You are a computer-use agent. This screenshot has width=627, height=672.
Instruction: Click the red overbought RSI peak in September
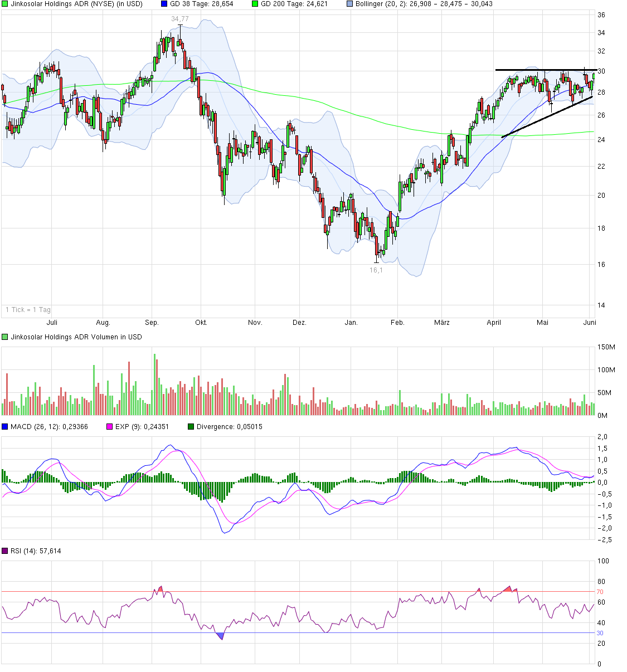(160, 589)
